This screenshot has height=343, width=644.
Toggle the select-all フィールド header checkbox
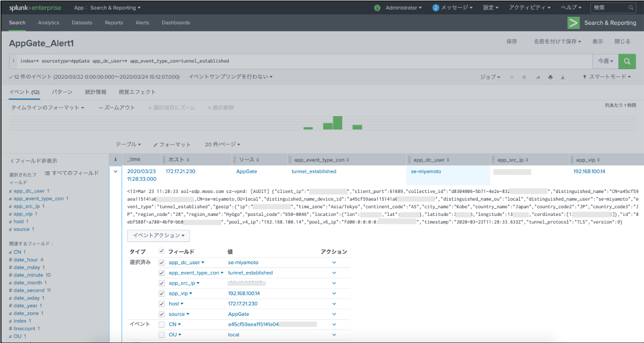(x=162, y=251)
